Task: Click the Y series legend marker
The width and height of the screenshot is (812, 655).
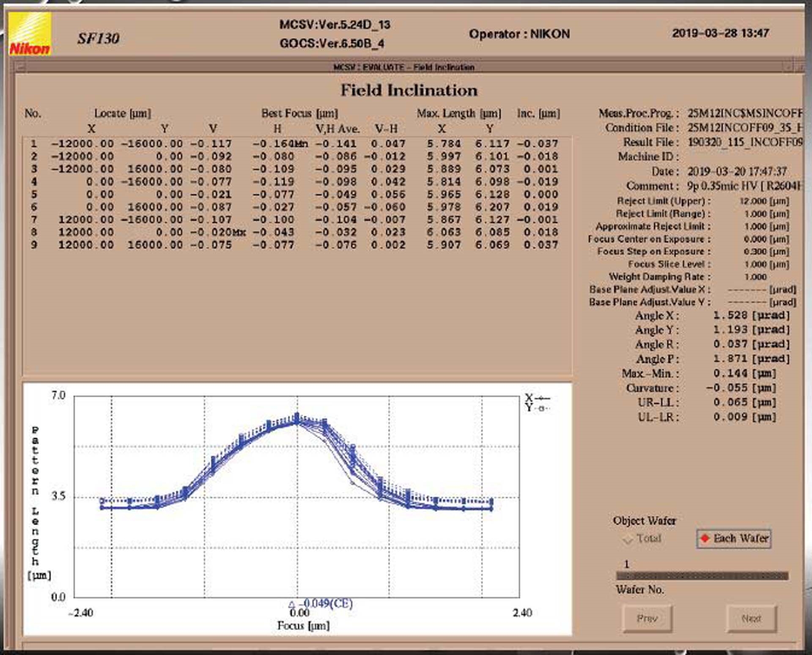Action: pos(542,408)
